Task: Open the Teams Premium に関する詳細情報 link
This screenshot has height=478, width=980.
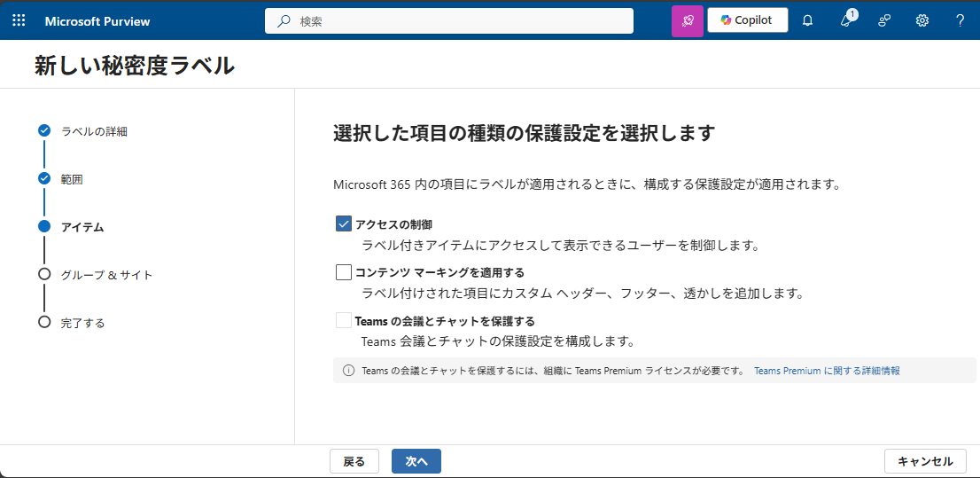Action: click(x=827, y=371)
